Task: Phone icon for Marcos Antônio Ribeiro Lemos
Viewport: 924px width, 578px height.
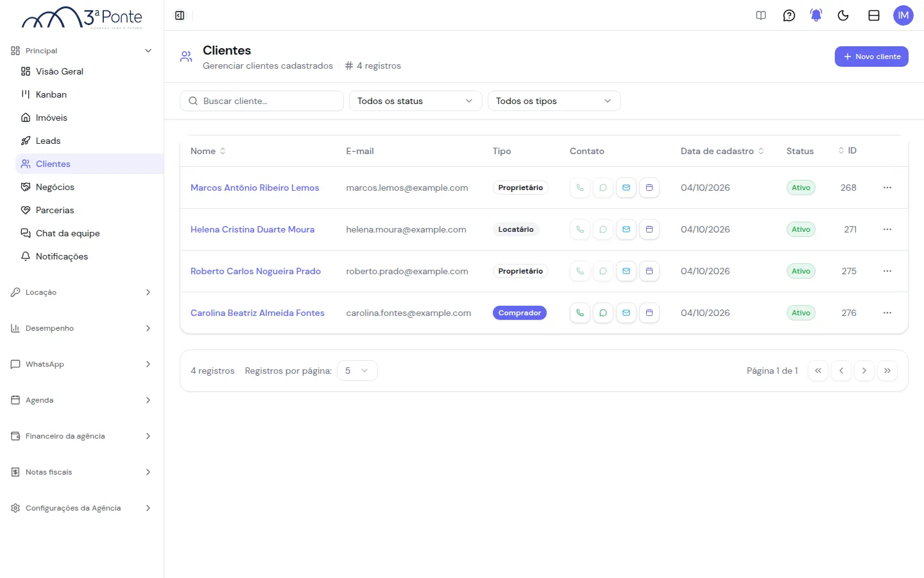Action: pos(580,188)
